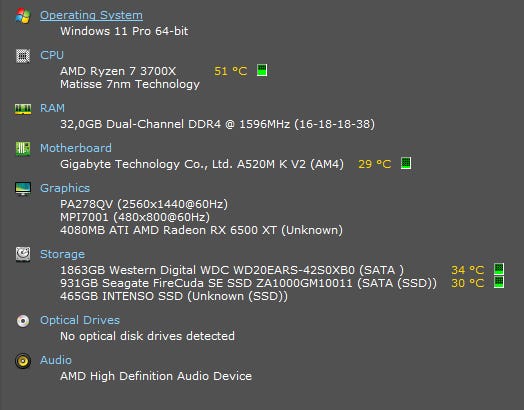Click the Graphics monitor icon
This screenshot has width=524, height=410.
23,189
